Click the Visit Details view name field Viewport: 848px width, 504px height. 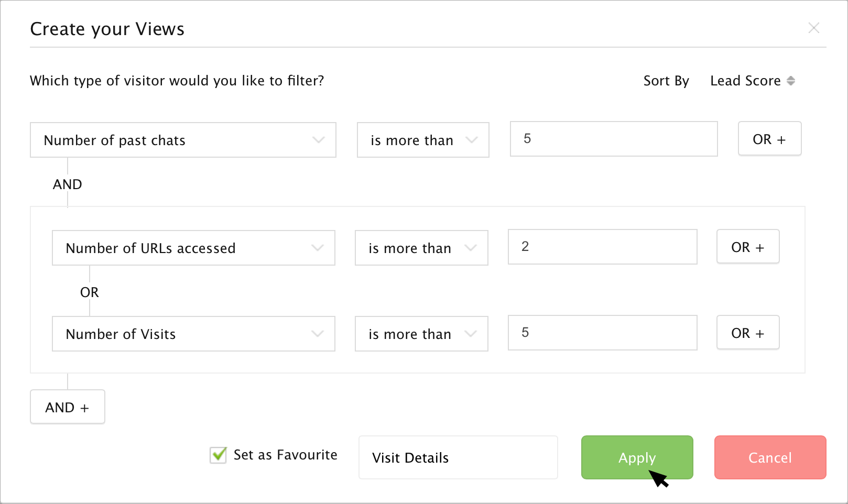[x=458, y=457]
